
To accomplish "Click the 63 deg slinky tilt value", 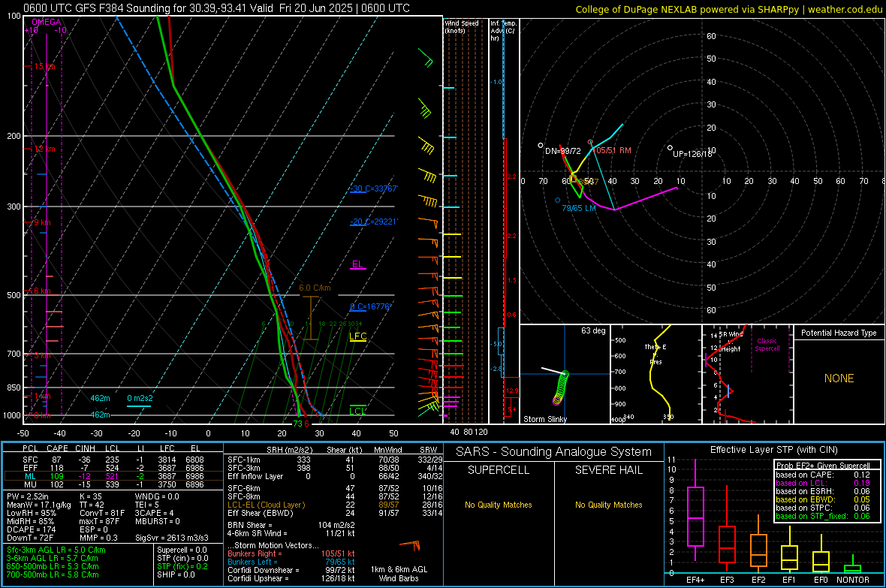I will point(593,330).
